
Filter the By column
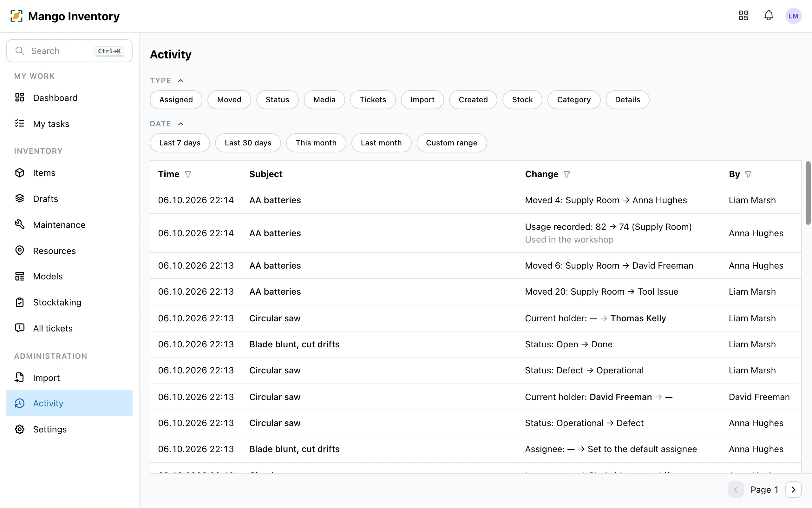tap(748, 174)
